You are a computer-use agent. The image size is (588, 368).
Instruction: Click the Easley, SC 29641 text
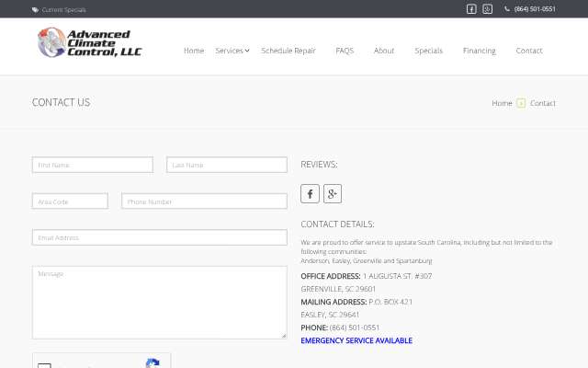pyautogui.click(x=330, y=315)
